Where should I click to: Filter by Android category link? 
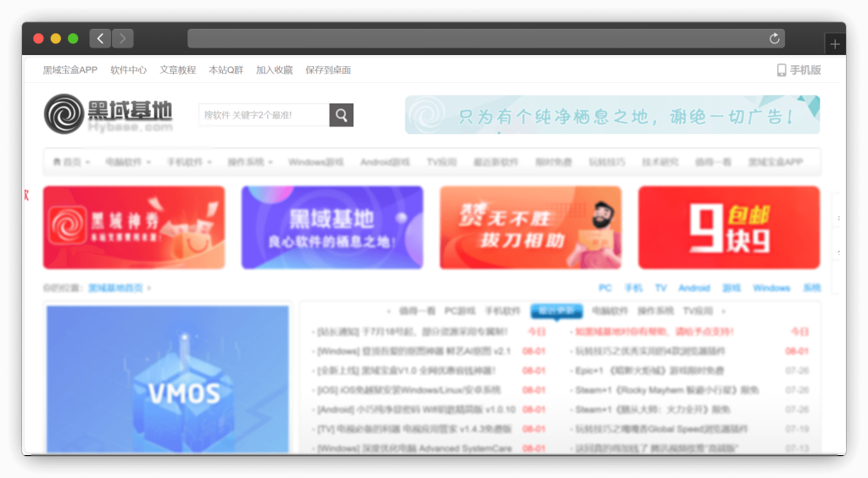click(694, 287)
